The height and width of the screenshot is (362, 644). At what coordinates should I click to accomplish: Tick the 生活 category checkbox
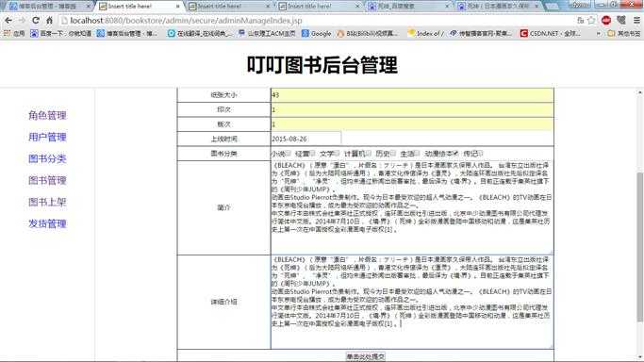click(x=418, y=154)
